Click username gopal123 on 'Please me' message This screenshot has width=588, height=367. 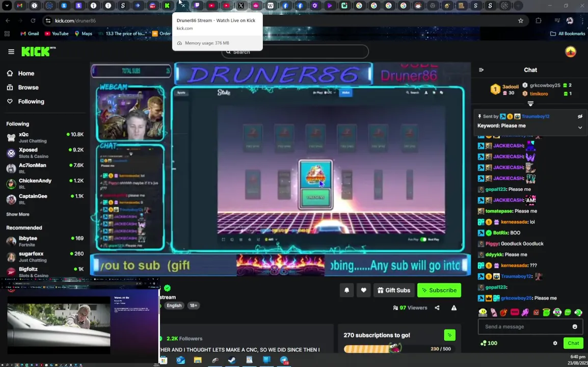pos(496,189)
